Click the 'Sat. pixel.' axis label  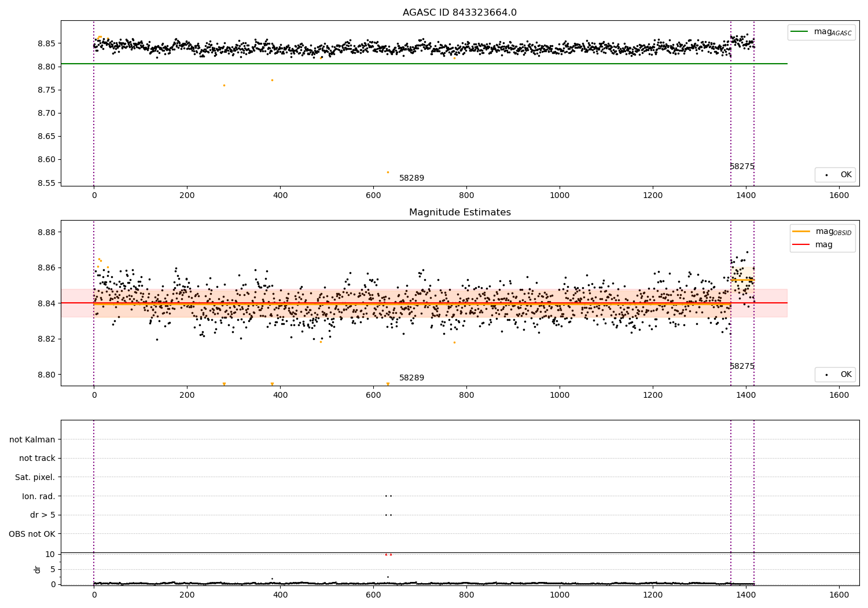pyautogui.click(x=35, y=477)
